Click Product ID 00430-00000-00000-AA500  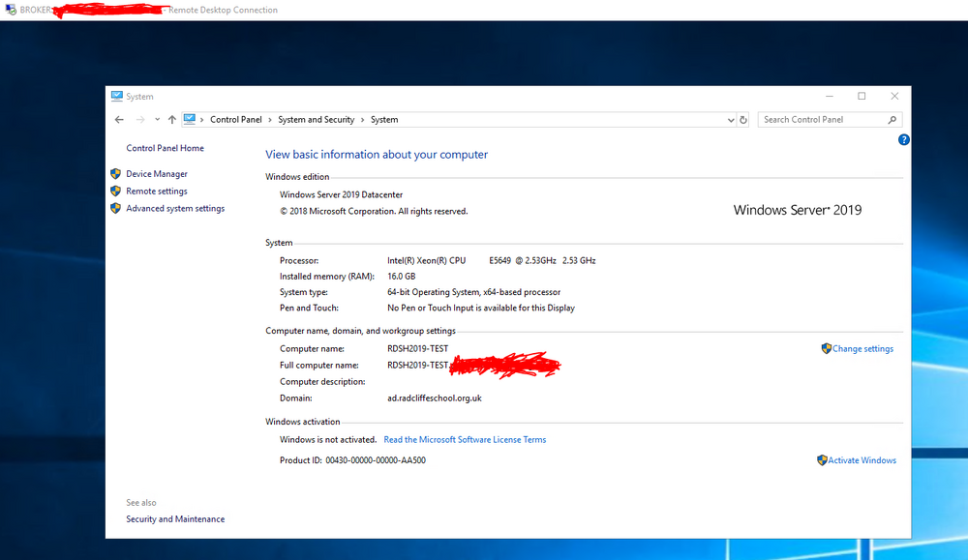click(x=352, y=460)
